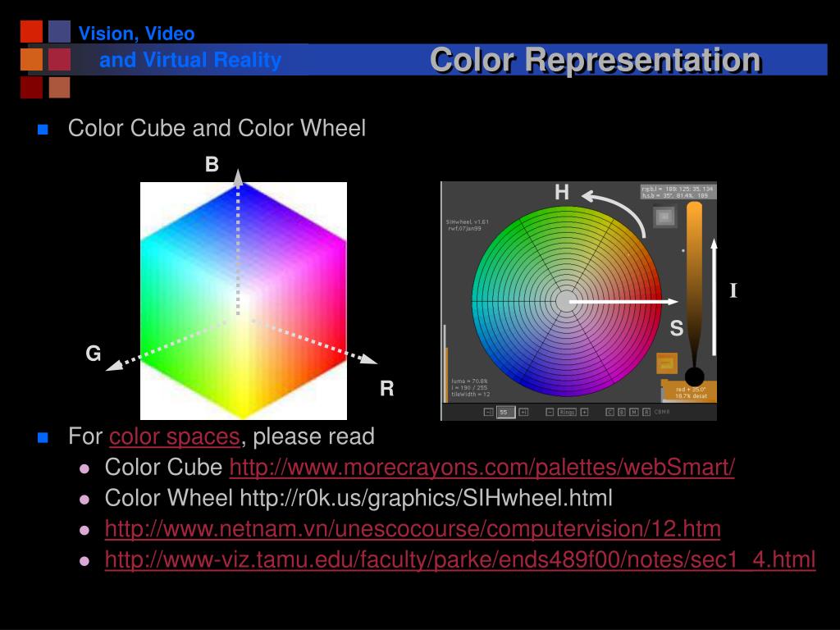Viewport: 840px width, 630px height.
Task: Click the plus-I button in SIHwheel toolbar
Action: click(x=523, y=412)
